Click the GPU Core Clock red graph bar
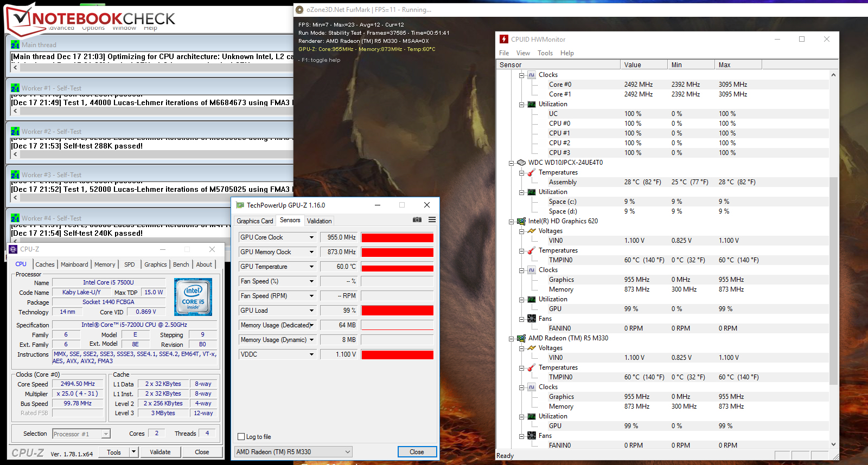 click(x=398, y=237)
